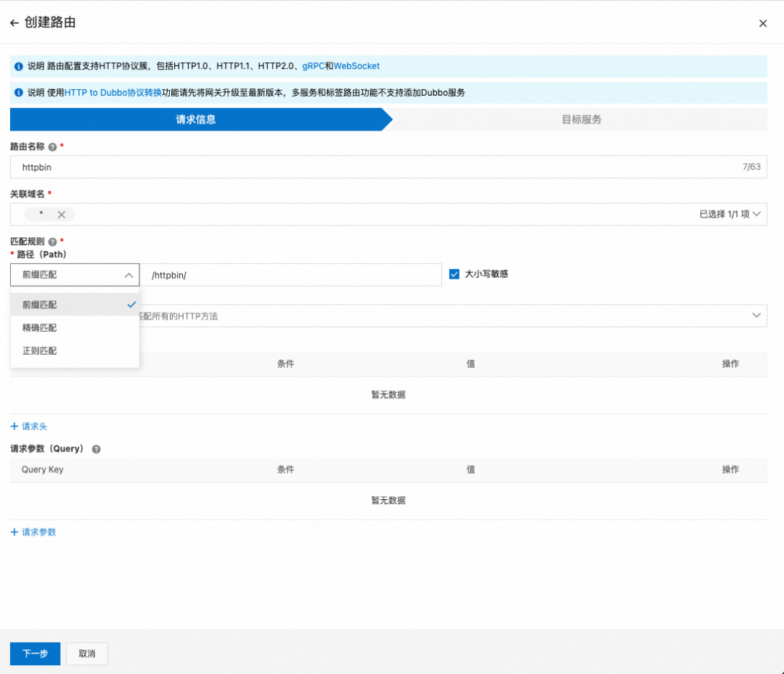Click the Query Key column header
The image size is (784, 674).
point(43,469)
